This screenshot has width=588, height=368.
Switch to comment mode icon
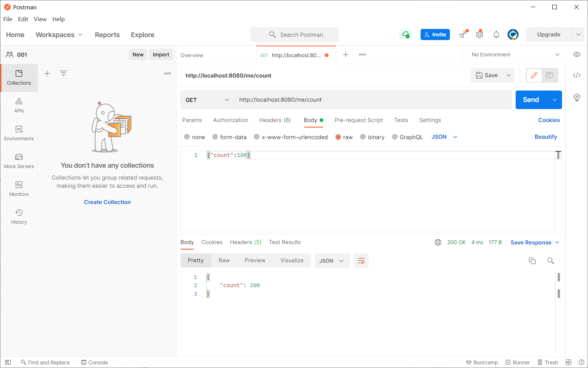549,75
